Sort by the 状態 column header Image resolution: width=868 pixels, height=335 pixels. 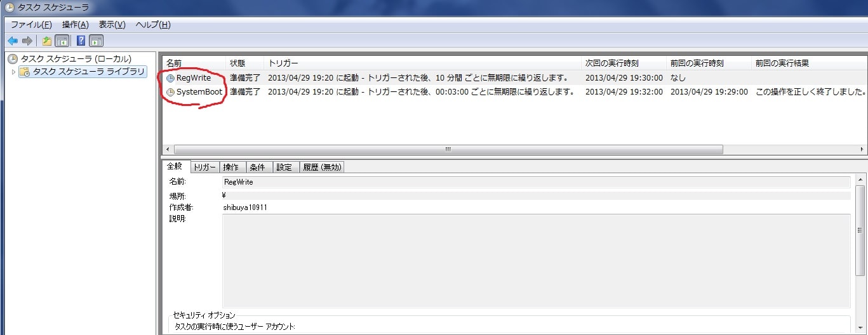[x=244, y=63]
